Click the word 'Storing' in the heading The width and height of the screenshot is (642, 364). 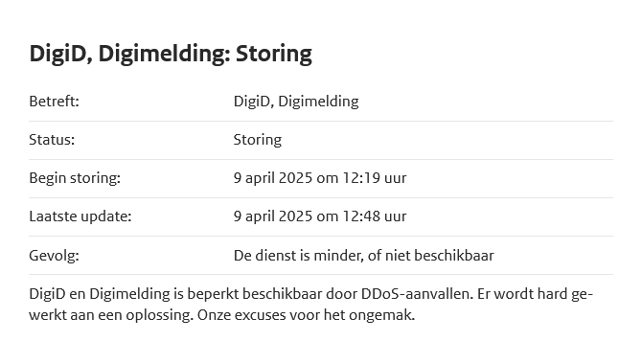[274, 54]
